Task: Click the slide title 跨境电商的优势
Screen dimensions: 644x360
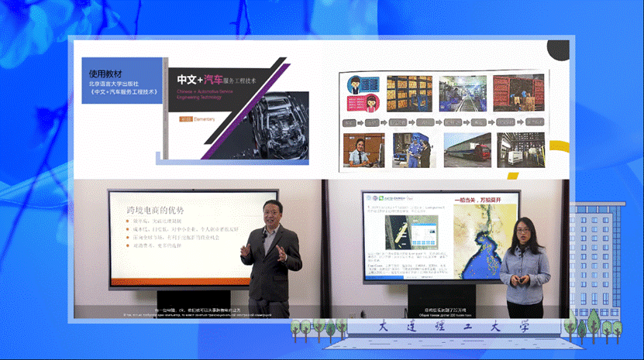Action: [157, 209]
